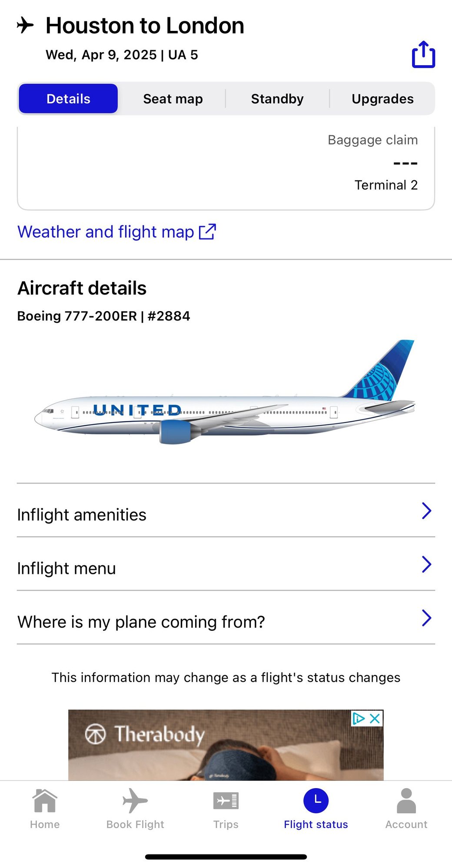Tap the airplane icon beside Houston to London
This screenshot has height=868, width=452.
(x=25, y=25)
